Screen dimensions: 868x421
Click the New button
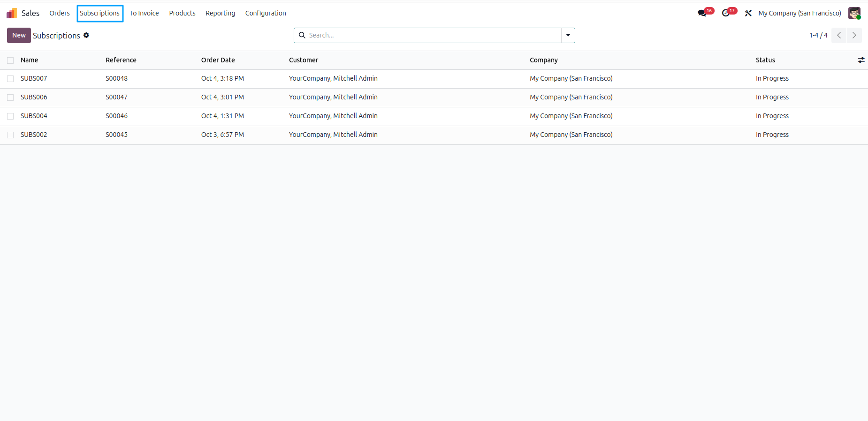(x=19, y=35)
